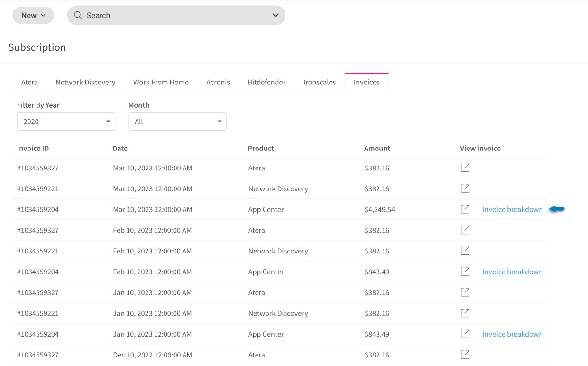Switch to the Bitdefender tab
This screenshot has height=366, width=588.
point(266,82)
